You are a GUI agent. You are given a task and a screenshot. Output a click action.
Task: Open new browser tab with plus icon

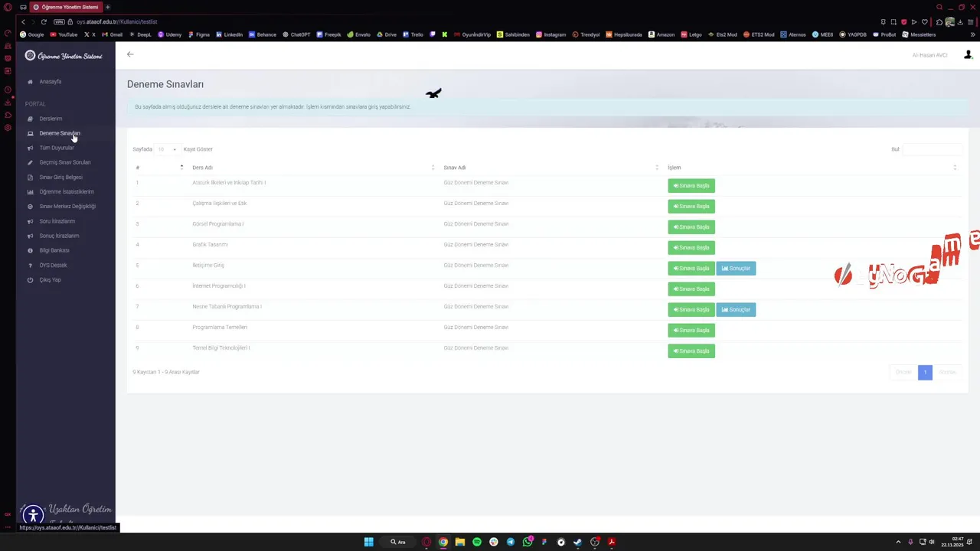tap(107, 7)
